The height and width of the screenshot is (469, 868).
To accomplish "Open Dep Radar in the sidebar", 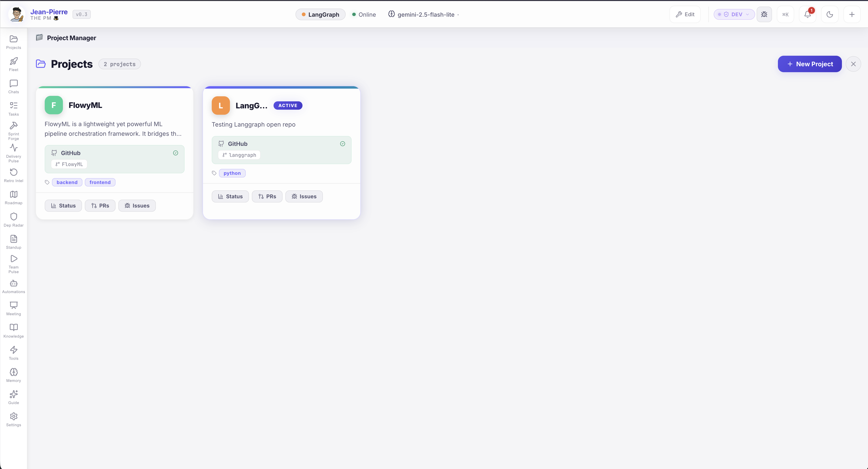I will 13,219.
